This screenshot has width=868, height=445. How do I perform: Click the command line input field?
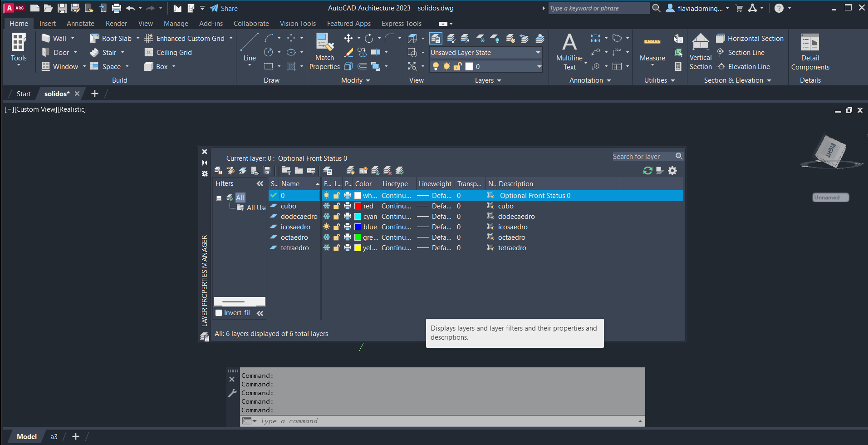point(447,421)
